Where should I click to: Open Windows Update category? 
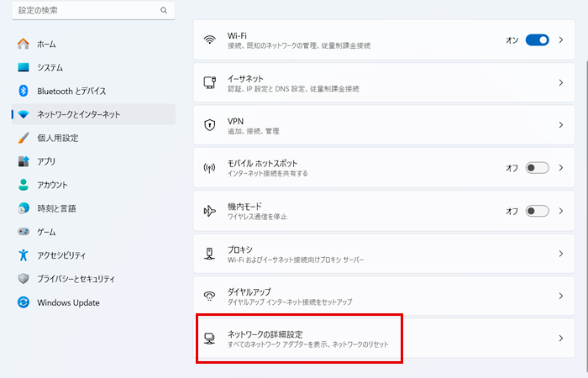[93, 302]
